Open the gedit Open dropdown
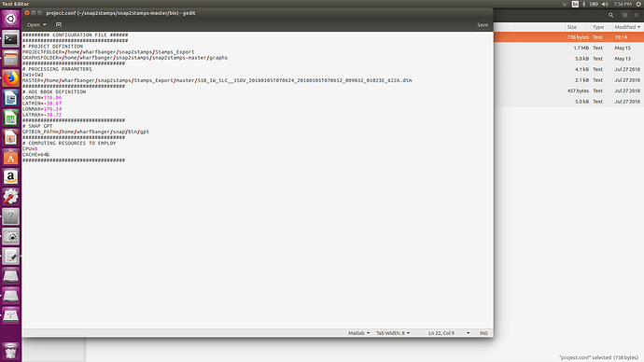The image size is (644, 362). coord(36,24)
